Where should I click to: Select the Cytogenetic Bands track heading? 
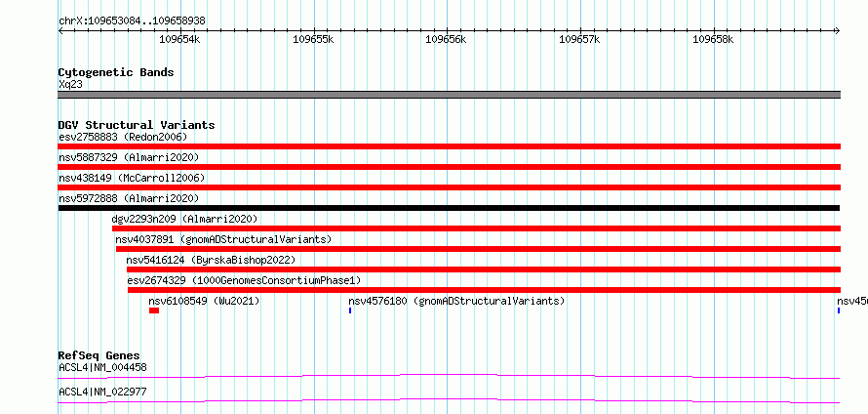coord(116,72)
